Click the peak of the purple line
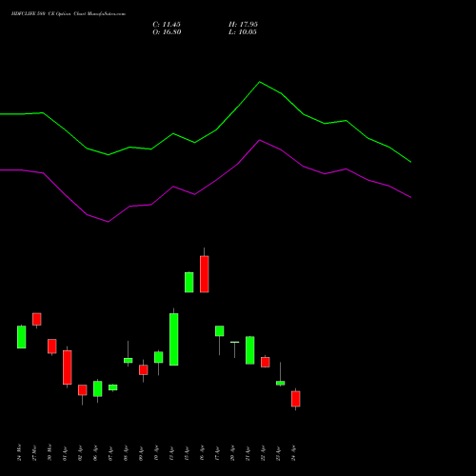The width and height of the screenshot is (476, 476). click(x=260, y=140)
